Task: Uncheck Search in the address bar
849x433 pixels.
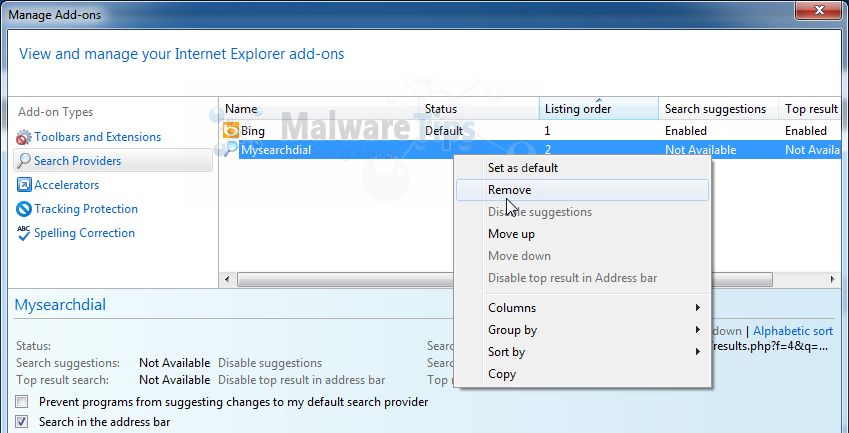Action: click(x=22, y=422)
